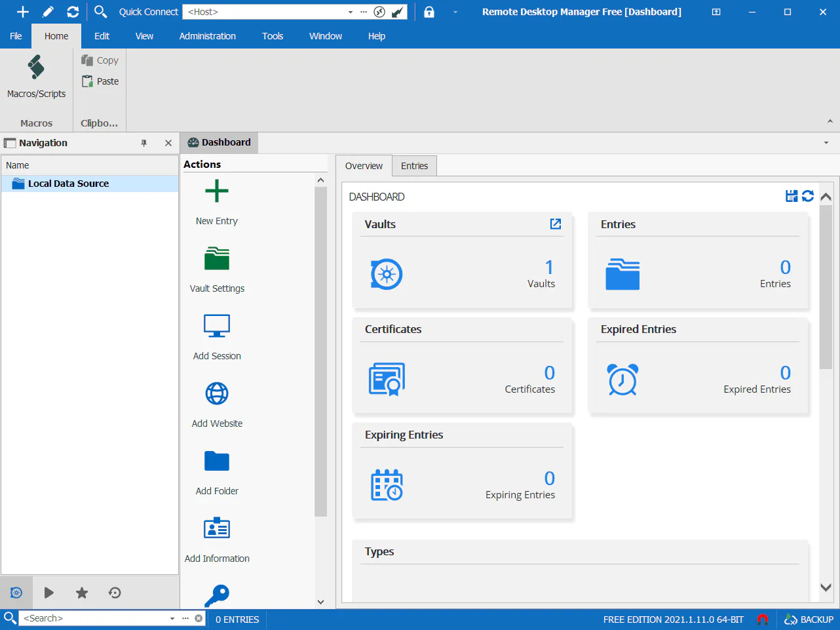This screenshot has height=630, width=840.
Task: Open the tab list dropdown arrow at right
Action: [826, 143]
